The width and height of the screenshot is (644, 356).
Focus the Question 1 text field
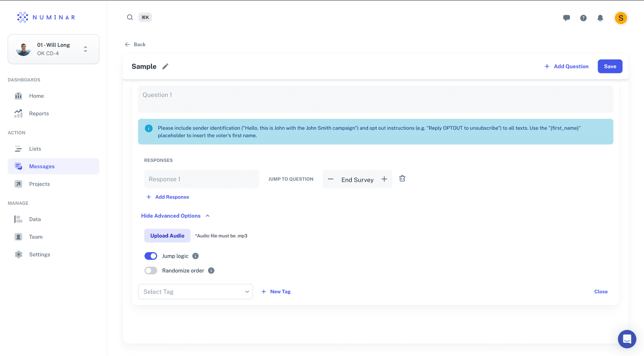coord(375,99)
